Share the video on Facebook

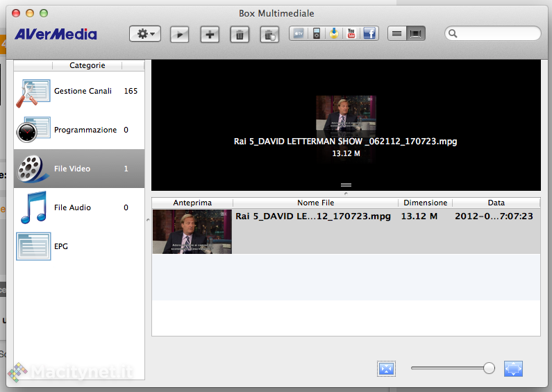pyautogui.click(x=369, y=34)
